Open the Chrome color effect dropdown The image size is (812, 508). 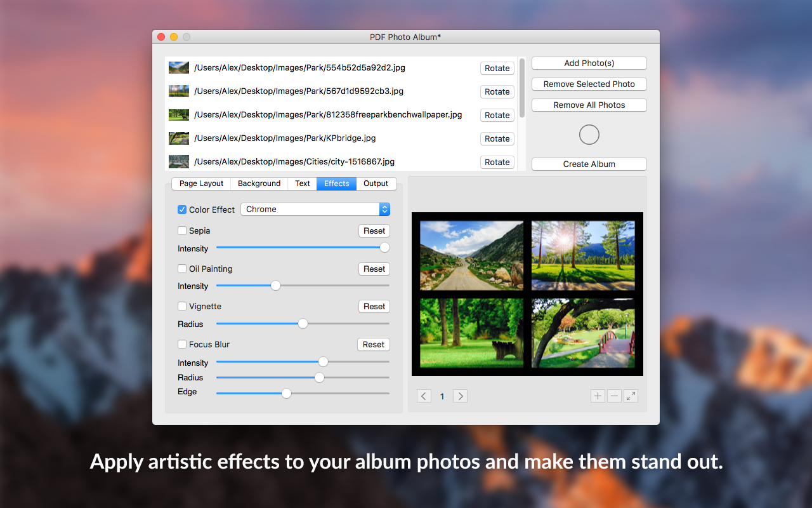pos(315,210)
